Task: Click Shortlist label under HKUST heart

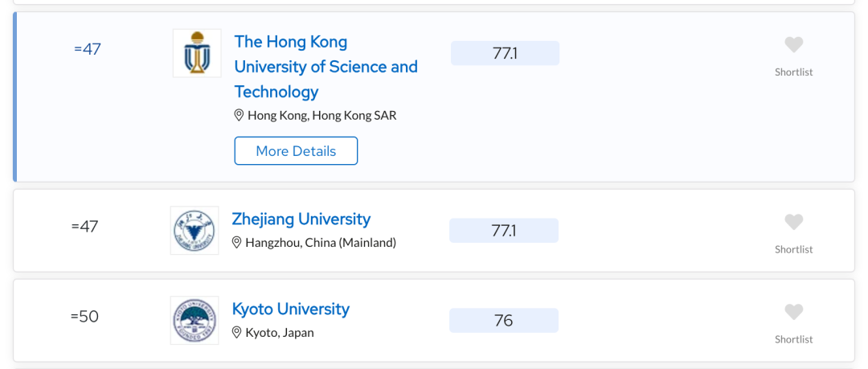Action: [794, 72]
